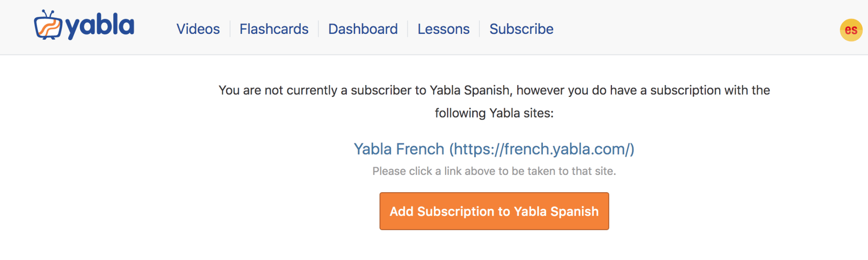This screenshot has height=260, width=868.
Task: Open the es language selector badge
Action: point(851,30)
